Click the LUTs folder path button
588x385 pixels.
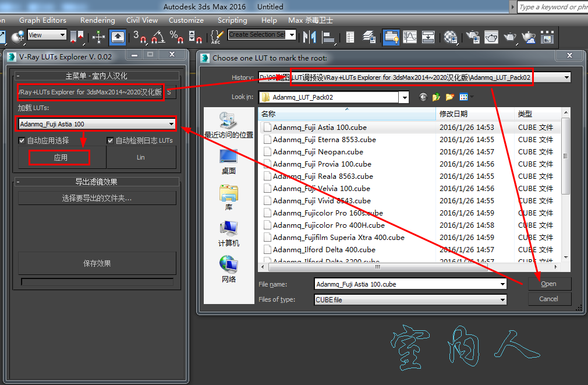coord(90,92)
